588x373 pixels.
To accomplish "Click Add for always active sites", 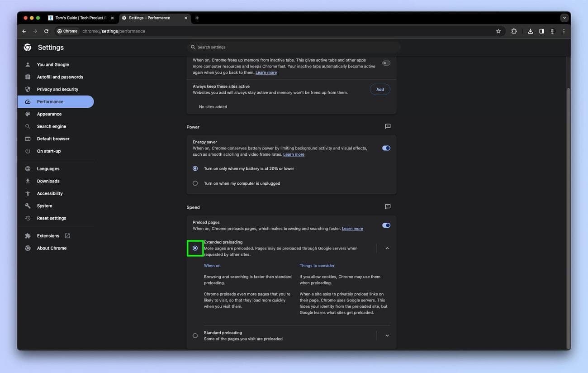I will click(x=380, y=89).
